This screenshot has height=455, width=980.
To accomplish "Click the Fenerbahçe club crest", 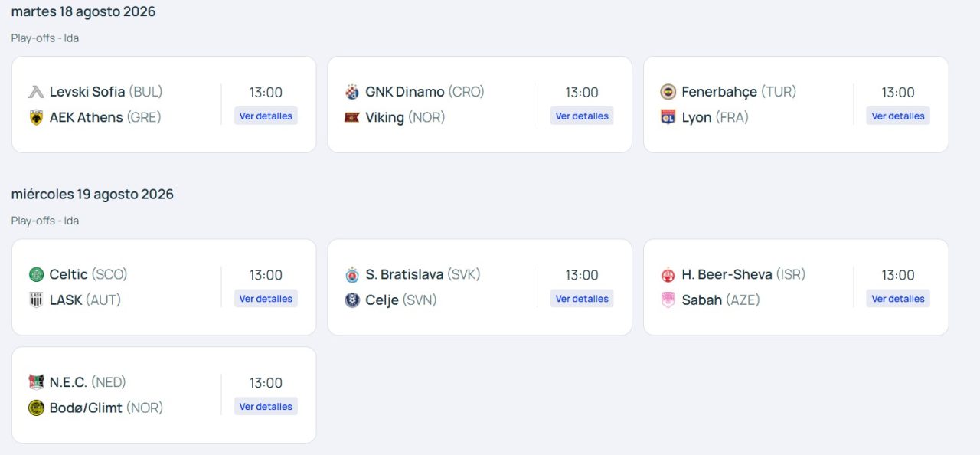I will click(x=668, y=92).
